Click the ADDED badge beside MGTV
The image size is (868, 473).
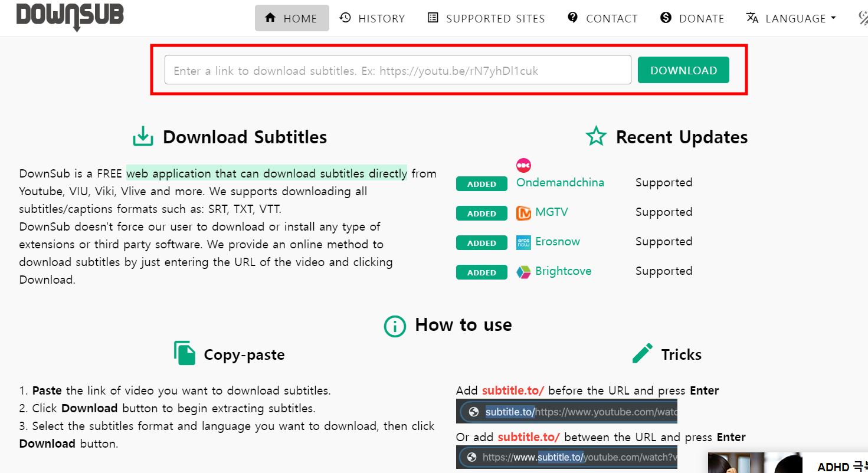482,213
